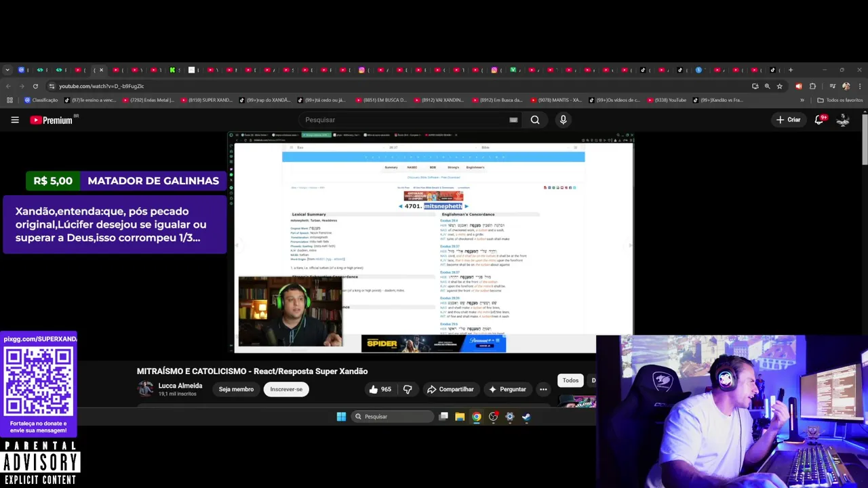
Task: Open the Lucca Almeida channel avatar
Action: tap(145, 389)
